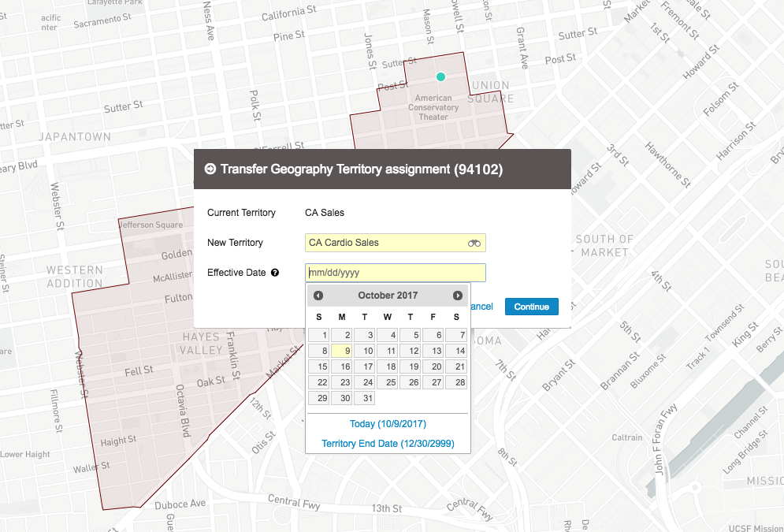Click the Cancel link
784x532 pixels.
tap(481, 307)
